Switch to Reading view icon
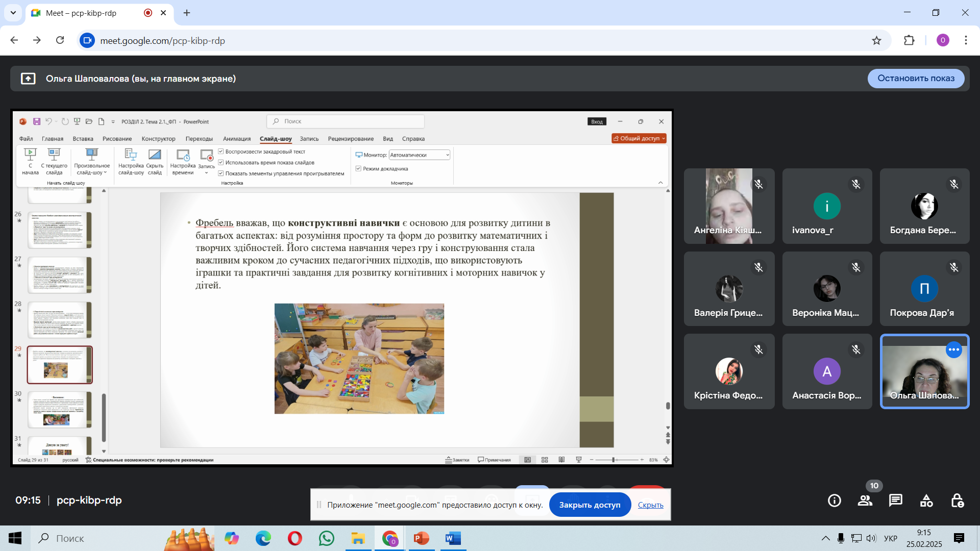This screenshot has width=980, height=551. (561, 460)
